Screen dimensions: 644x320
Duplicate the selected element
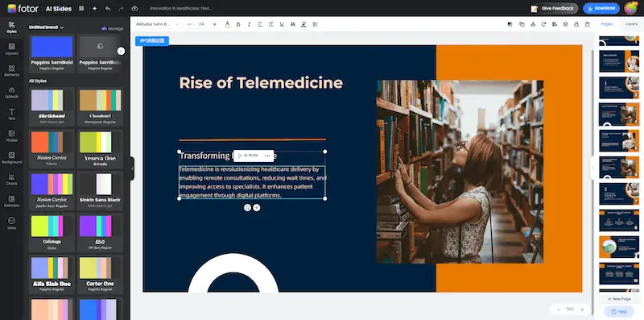[522, 24]
